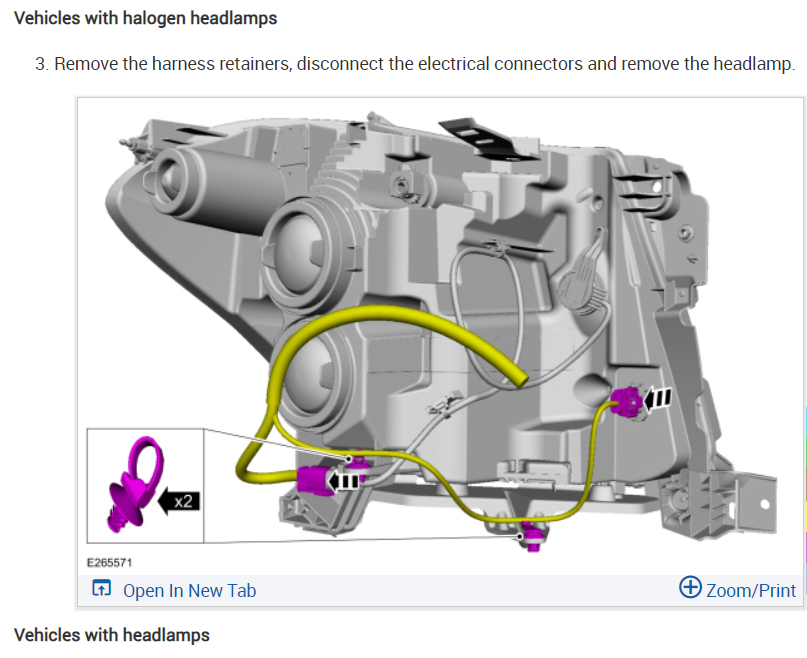Click the large magenta connector at lower left

click(x=315, y=480)
